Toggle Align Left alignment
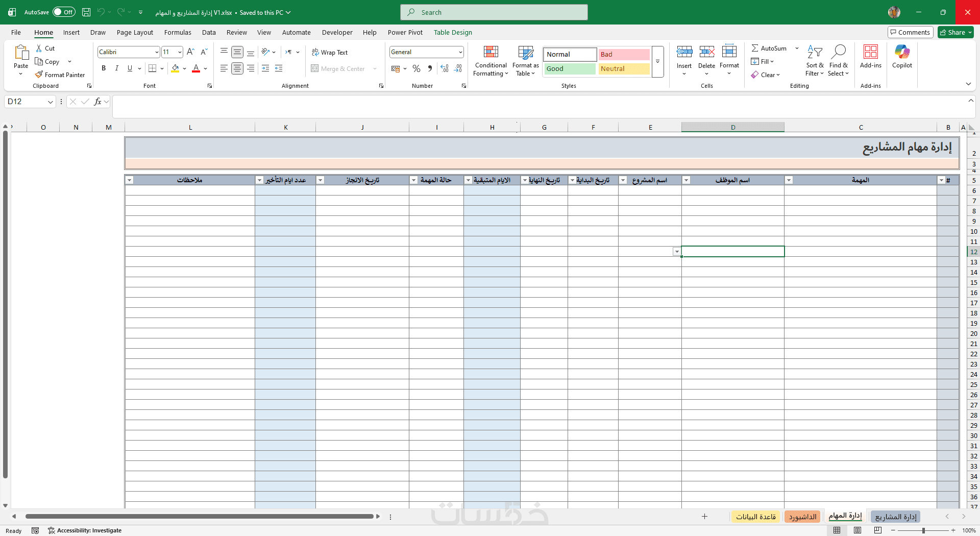Viewport: 980px width, 536px height. coord(224,68)
